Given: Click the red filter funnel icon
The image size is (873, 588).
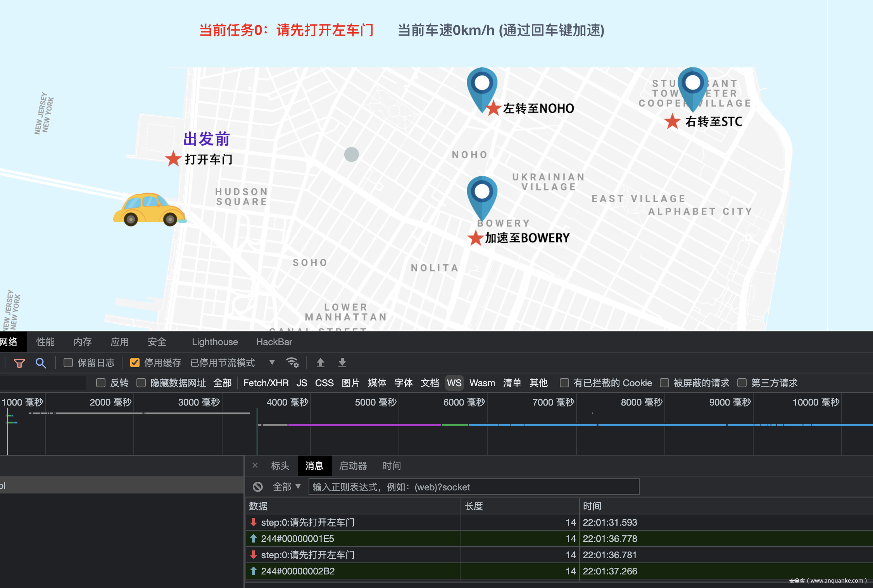Looking at the screenshot, I should [19, 363].
